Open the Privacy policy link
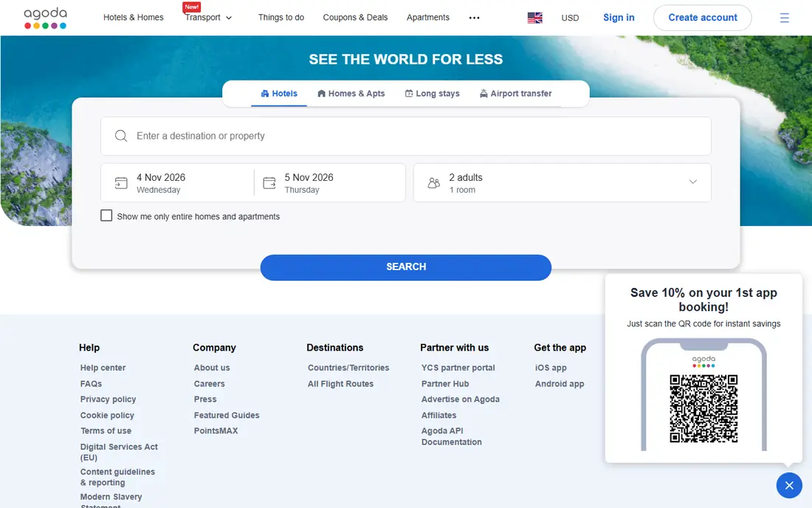The height and width of the screenshot is (508, 812). pos(109,399)
